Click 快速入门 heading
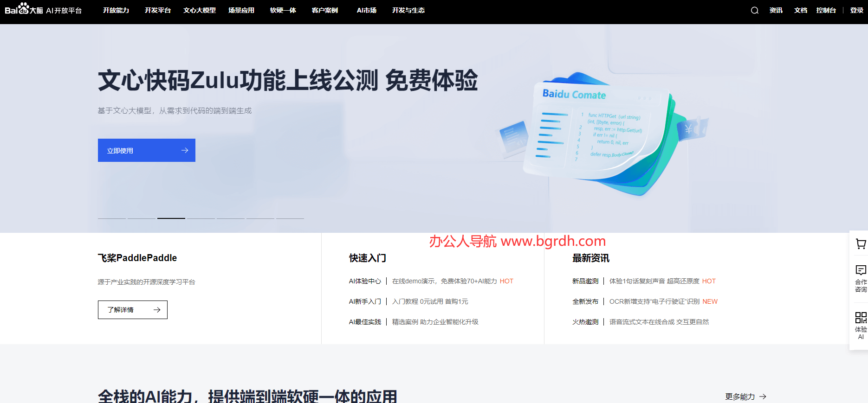The height and width of the screenshot is (403, 868). tap(368, 258)
